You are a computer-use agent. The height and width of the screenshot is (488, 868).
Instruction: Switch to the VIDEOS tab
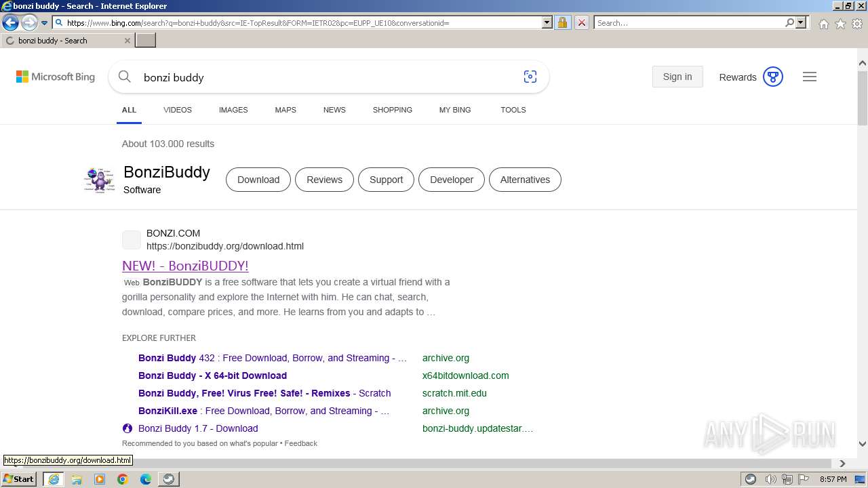coord(178,110)
